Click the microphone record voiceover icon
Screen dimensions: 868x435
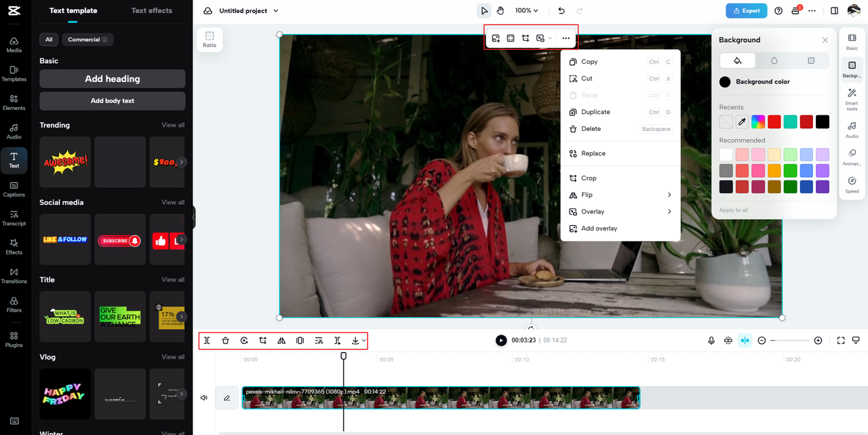point(711,341)
